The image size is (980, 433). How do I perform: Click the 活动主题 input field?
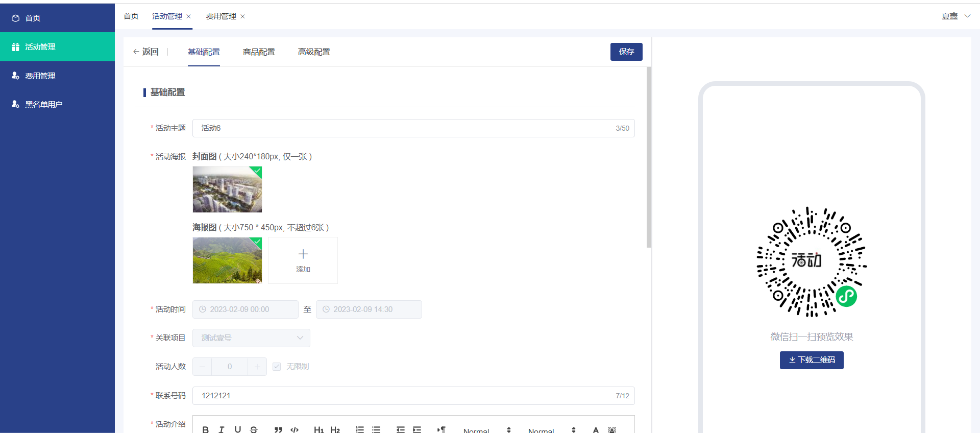[413, 128]
